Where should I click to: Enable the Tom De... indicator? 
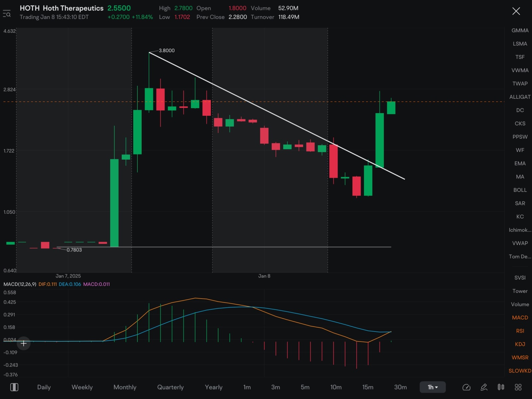click(520, 256)
